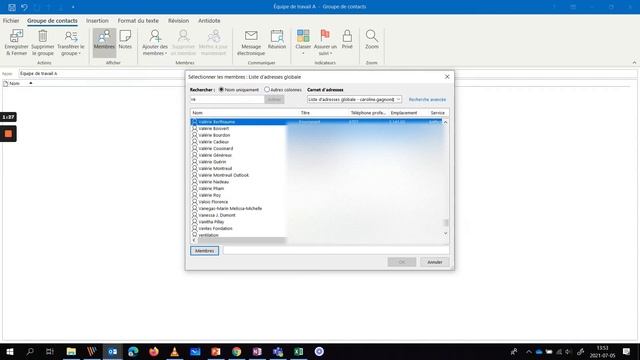This screenshot has height=360, width=640.
Task: Click the Membres button in dialog
Action: point(204,251)
